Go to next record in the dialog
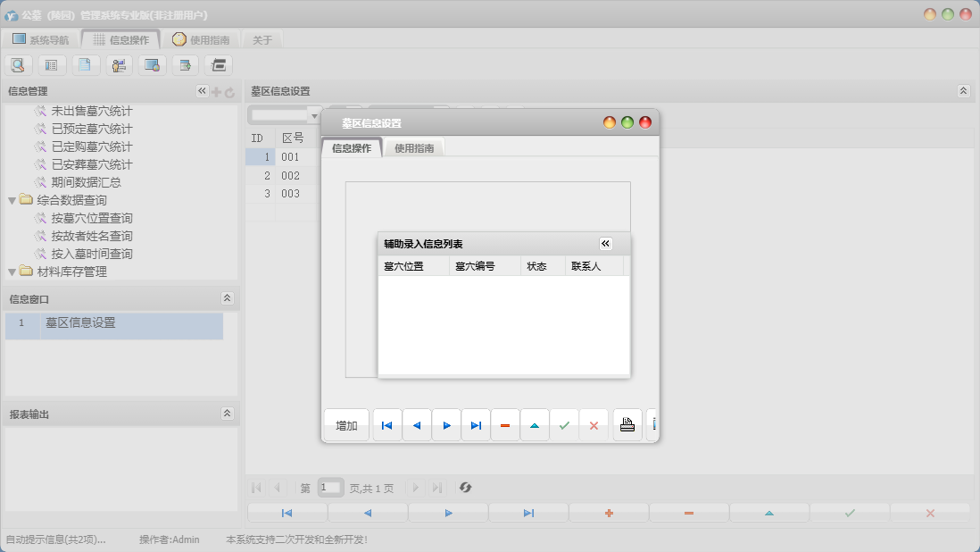Image resolution: width=980 pixels, height=552 pixels. (446, 426)
